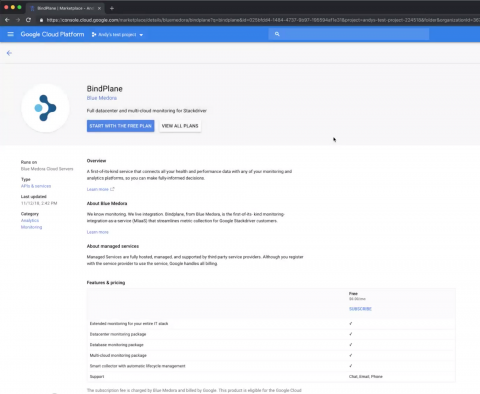Open the Analytics category link
Image resolution: width=480 pixels, height=394 pixels.
[30, 220]
